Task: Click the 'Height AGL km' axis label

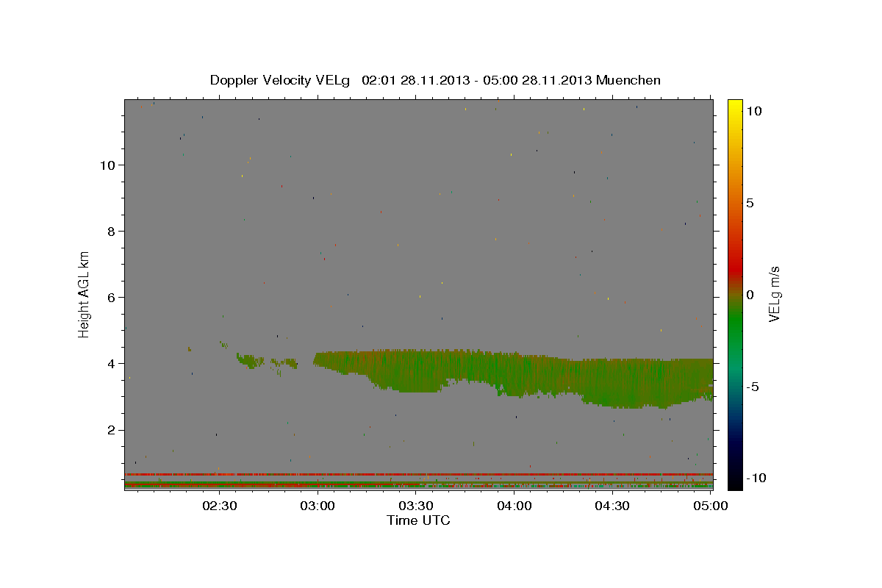Action: [85, 293]
